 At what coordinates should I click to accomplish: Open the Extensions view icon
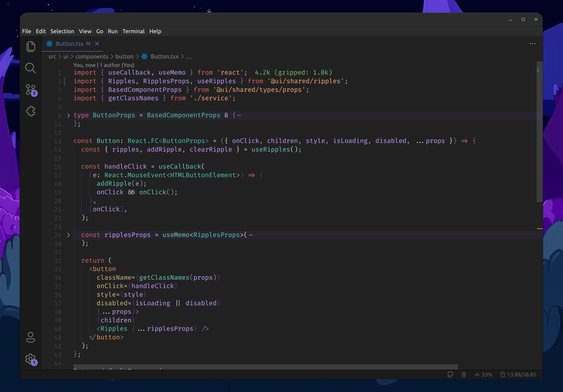click(x=31, y=111)
